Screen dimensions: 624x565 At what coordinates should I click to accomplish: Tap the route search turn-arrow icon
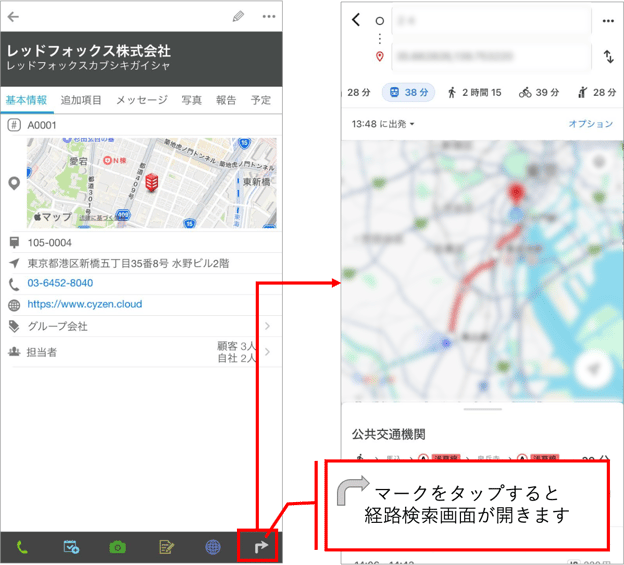(261, 547)
